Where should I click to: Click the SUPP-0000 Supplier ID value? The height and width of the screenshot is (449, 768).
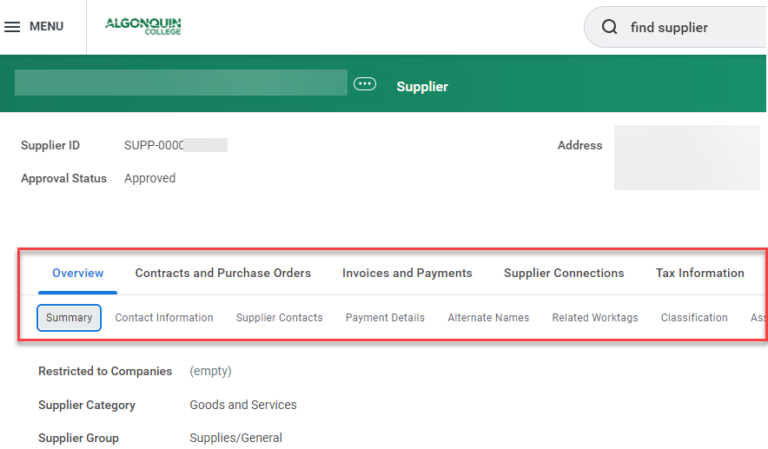point(155,146)
